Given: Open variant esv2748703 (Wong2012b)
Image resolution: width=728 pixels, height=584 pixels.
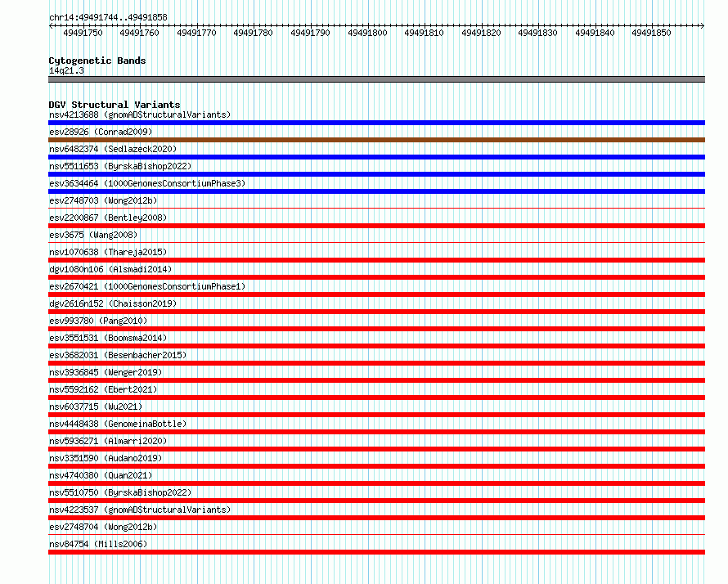Looking at the screenshot, I should tap(103, 200).
